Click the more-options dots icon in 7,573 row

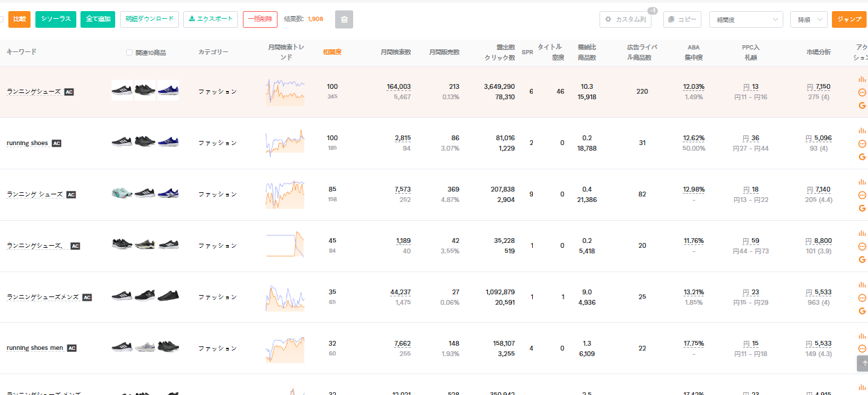(862, 195)
